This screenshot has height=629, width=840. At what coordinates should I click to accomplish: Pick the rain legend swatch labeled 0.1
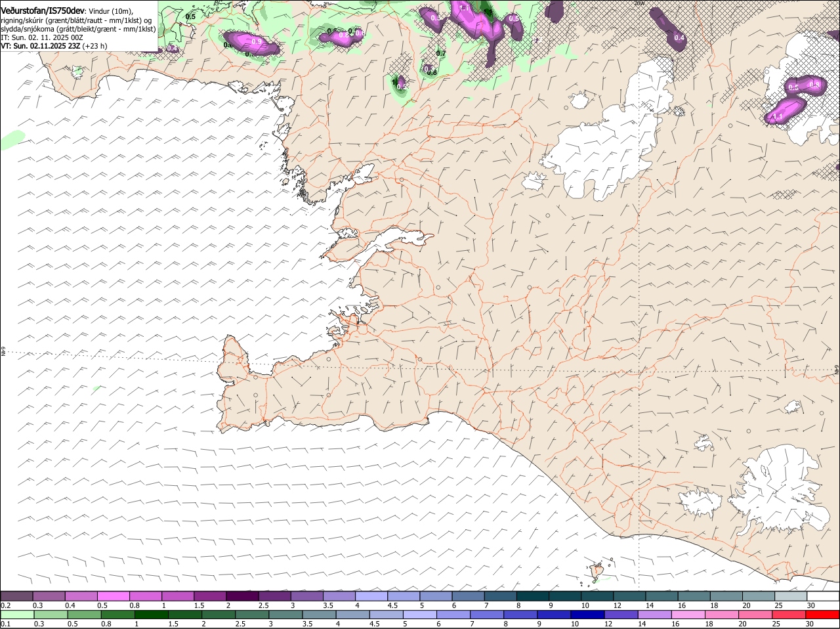click(x=17, y=615)
